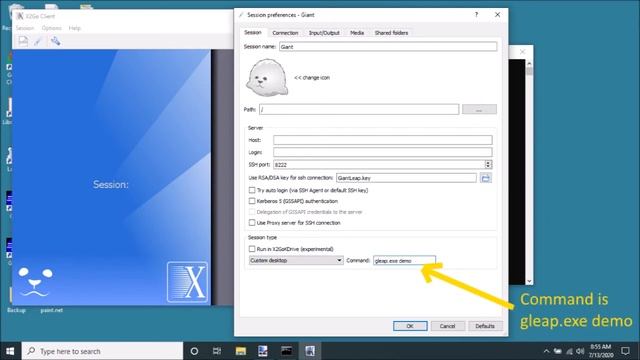The image size is (640, 360).
Task: Click '<< change icon' label
Action: coord(312,78)
